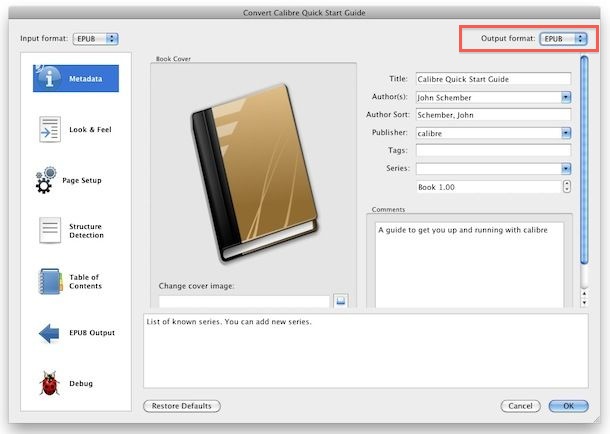This screenshot has height=434, width=610.
Task: Click the "Author Sort:" label
Action: [x=388, y=115]
